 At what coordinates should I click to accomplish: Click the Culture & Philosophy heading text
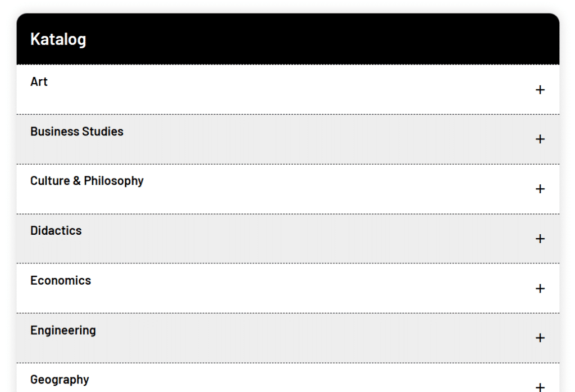pos(87,181)
